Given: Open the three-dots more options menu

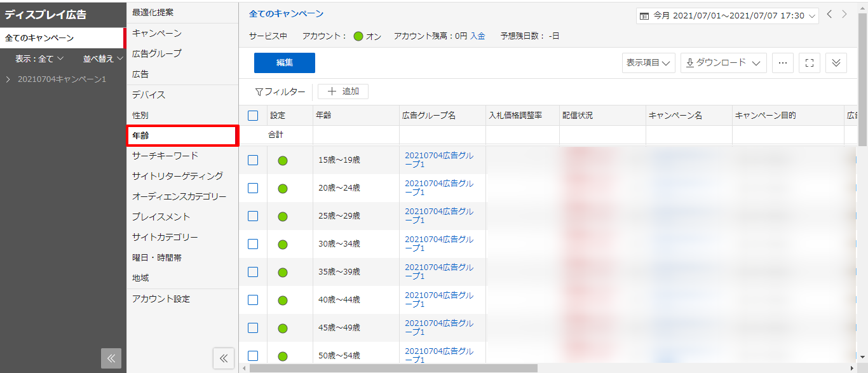Looking at the screenshot, I should click(782, 63).
